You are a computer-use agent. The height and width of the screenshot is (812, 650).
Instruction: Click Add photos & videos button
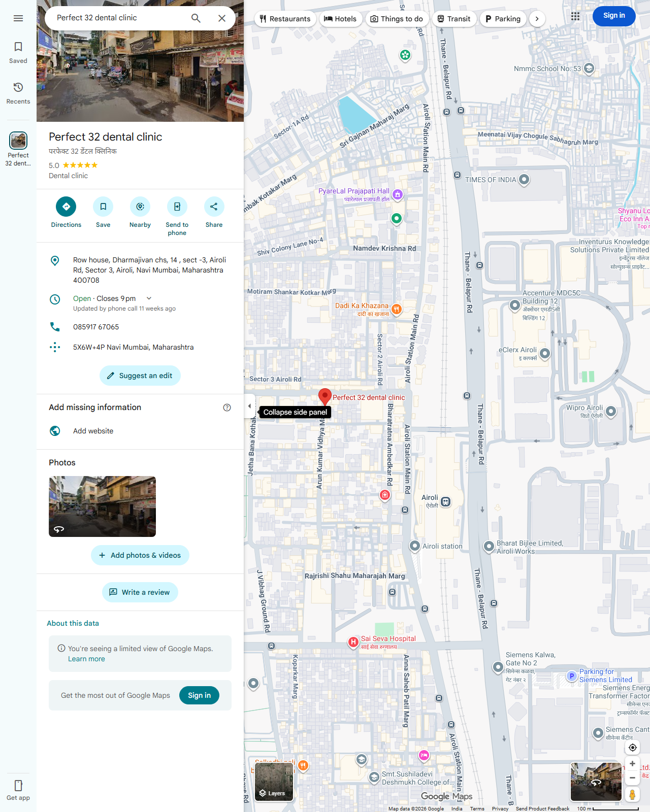140,555
